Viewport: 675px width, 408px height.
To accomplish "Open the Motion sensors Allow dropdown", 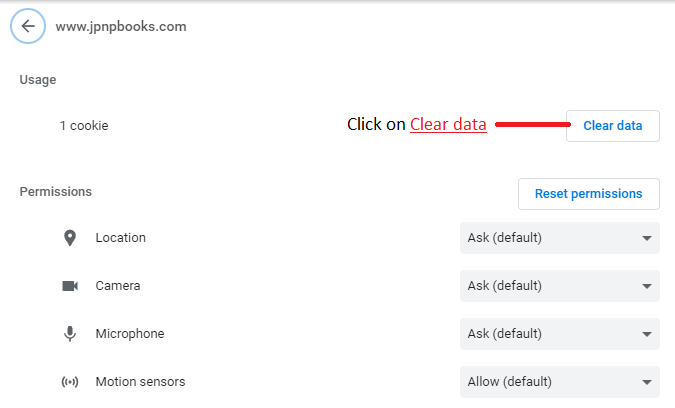I will click(x=560, y=382).
